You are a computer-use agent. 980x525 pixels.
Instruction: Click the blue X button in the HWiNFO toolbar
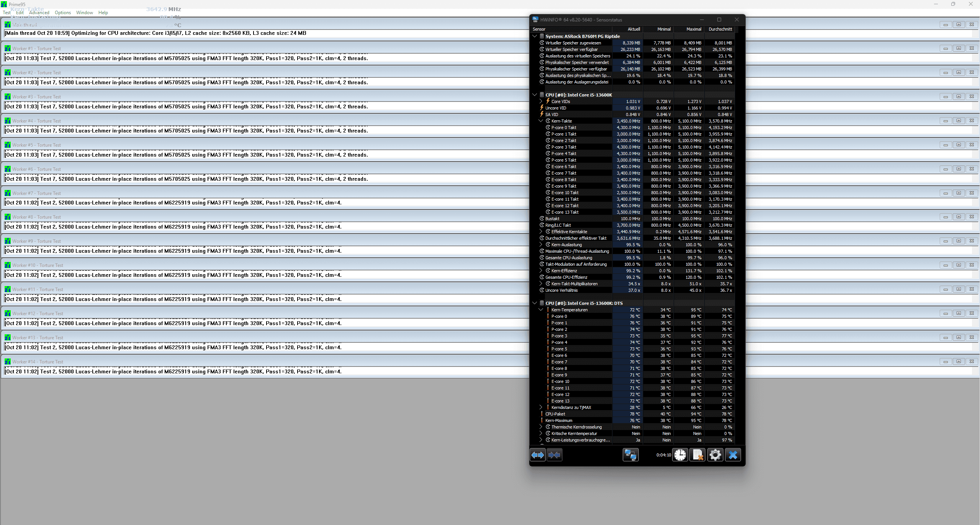coord(733,455)
